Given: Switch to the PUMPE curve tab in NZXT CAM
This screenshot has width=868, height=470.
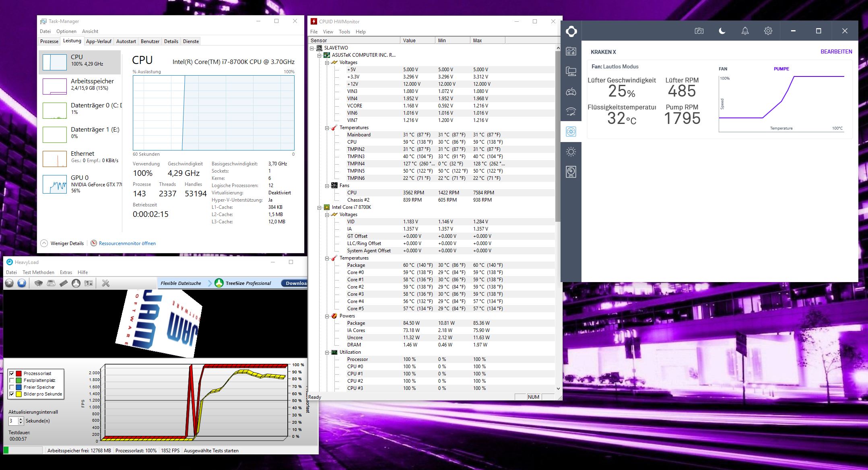Looking at the screenshot, I should coord(781,69).
